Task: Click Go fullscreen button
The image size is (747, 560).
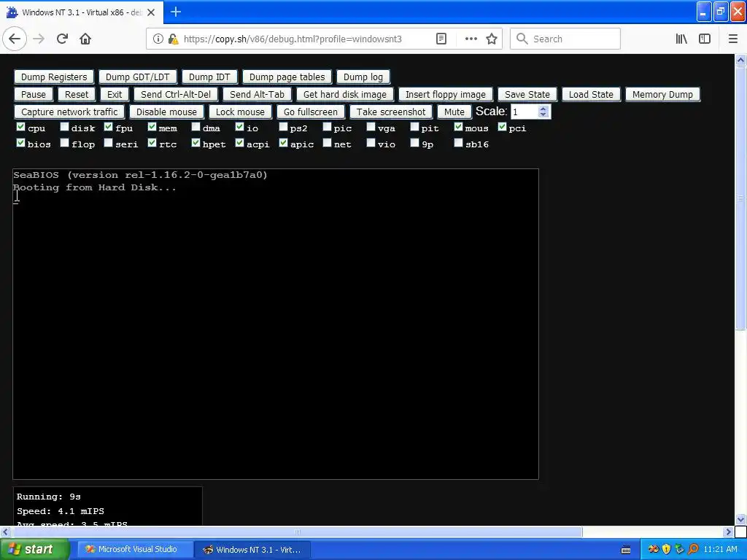Action: coord(311,112)
